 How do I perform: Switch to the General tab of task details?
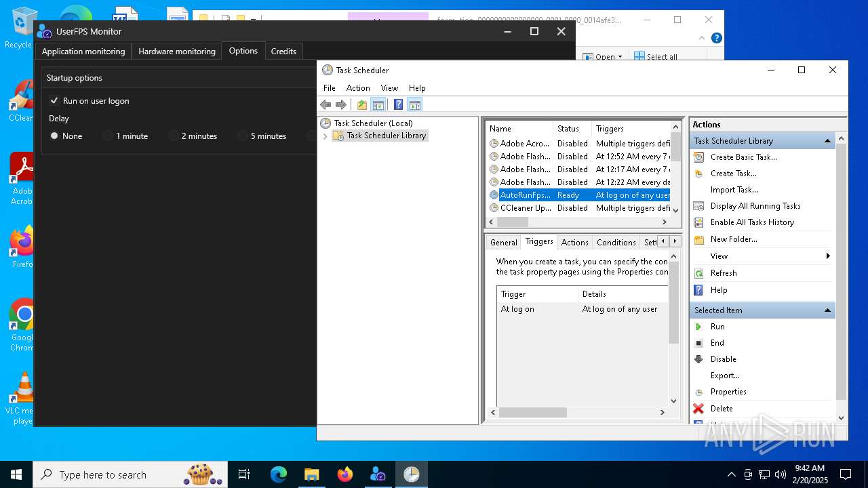tap(504, 243)
